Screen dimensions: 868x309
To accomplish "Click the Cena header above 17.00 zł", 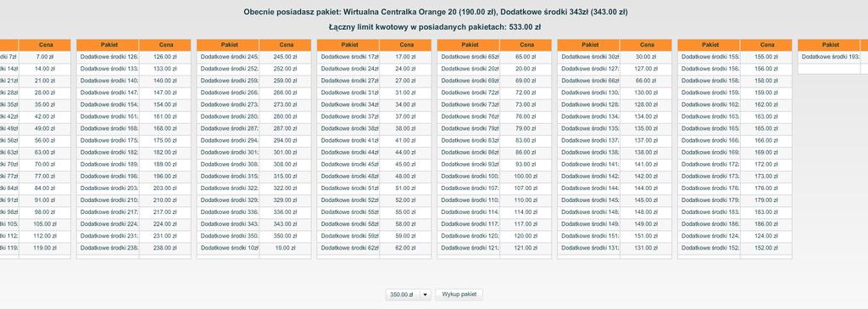I will click(x=405, y=45).
